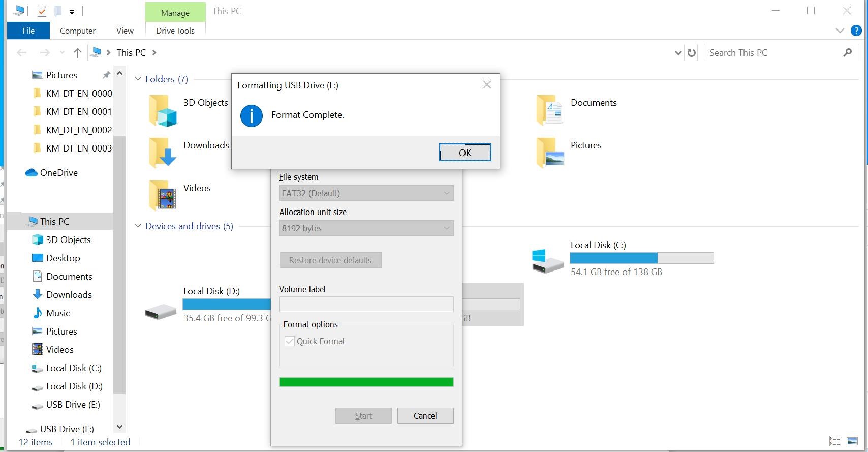Click the Cancel button in format window

click(x=425, y=416)
